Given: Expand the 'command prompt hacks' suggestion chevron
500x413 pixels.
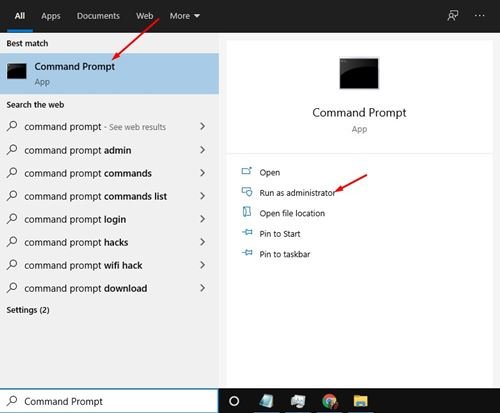Looking at the screenshot, I should click(x=202, y=242).
